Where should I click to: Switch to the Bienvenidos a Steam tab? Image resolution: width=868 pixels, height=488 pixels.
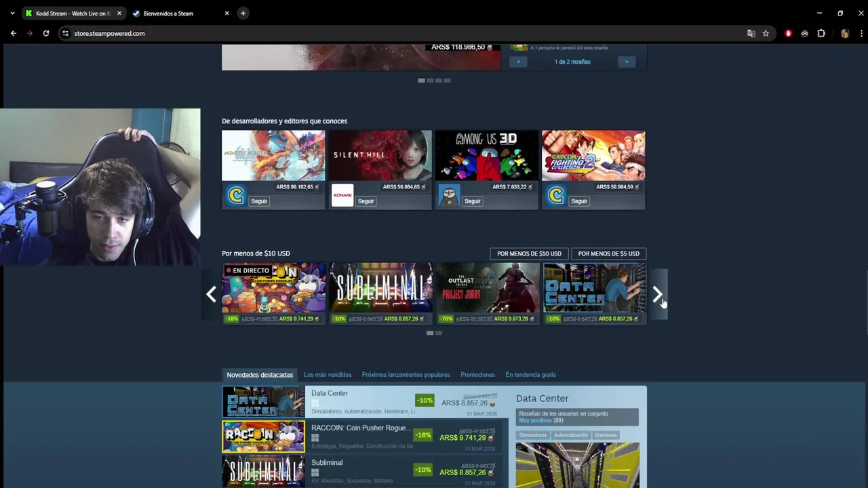click(180, 13)
